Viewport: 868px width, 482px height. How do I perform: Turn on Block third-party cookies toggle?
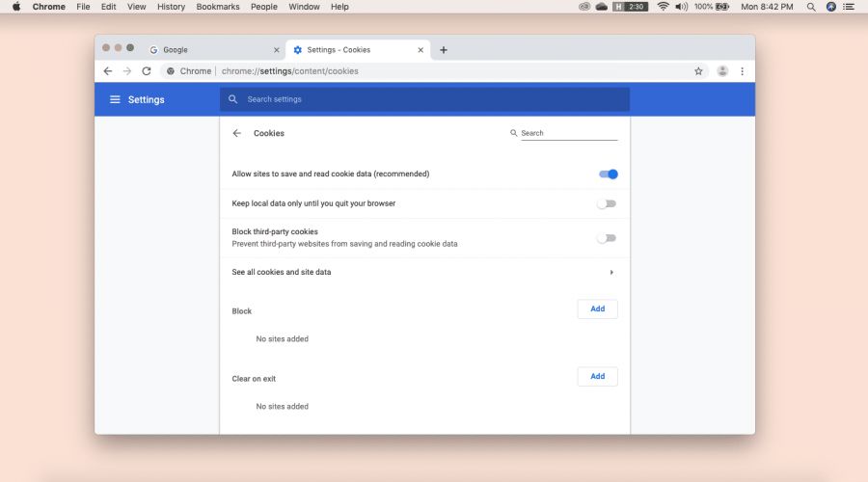(x=607, y=238)
